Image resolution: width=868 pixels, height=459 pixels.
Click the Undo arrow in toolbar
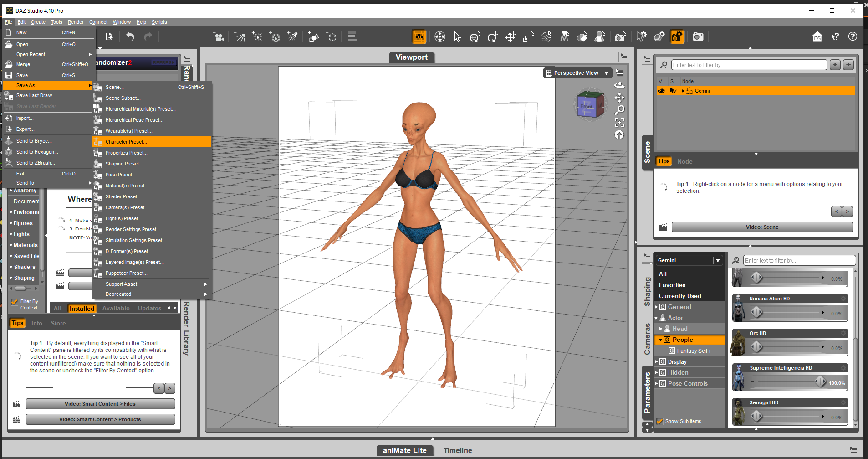(x=130, y=37)
